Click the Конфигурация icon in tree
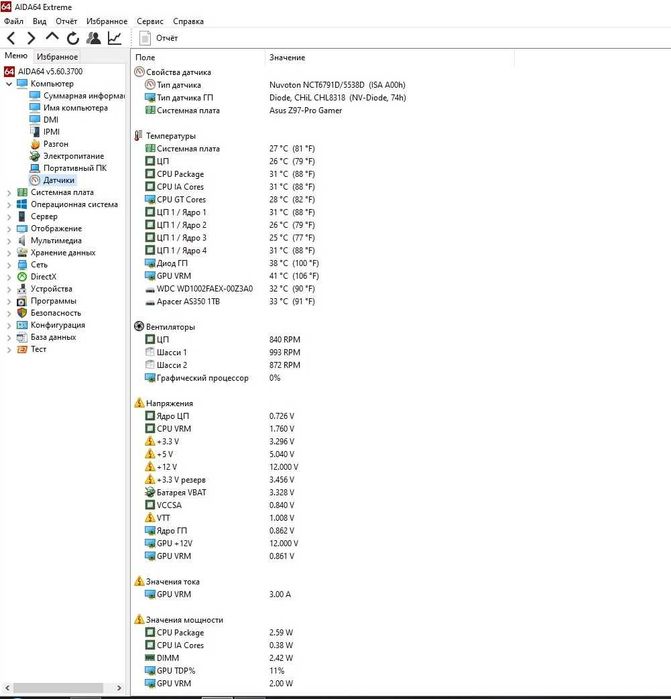The height and width of the screenshot is (699, 671). (x=22, y=325)
